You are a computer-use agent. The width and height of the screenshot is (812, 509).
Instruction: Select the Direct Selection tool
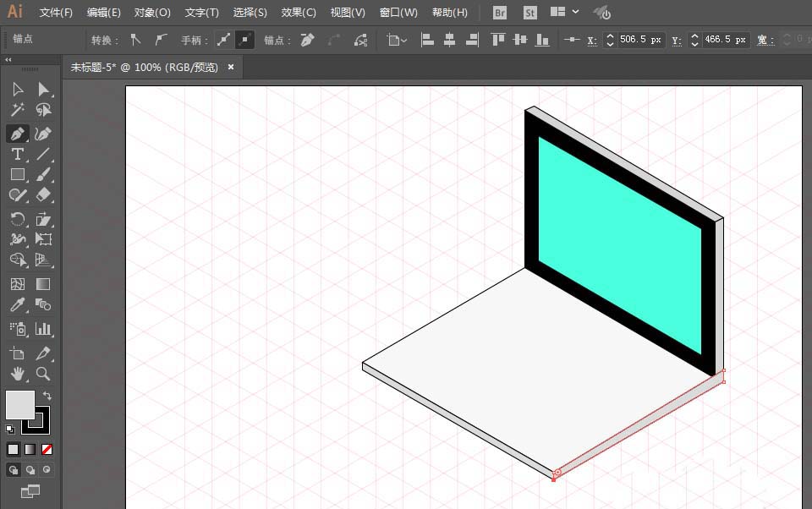[x=43, y=89]
